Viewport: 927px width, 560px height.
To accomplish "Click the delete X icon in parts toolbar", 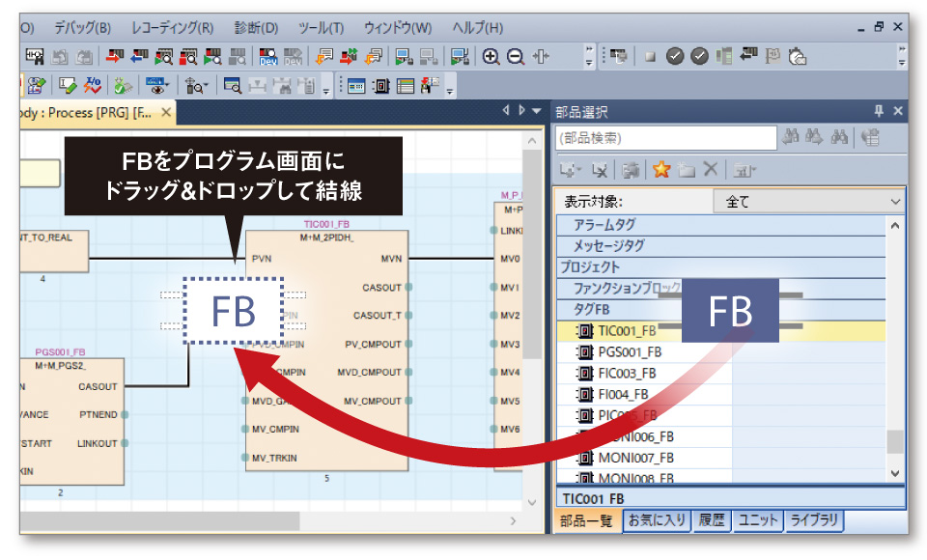I will click(x=710, y=170).
